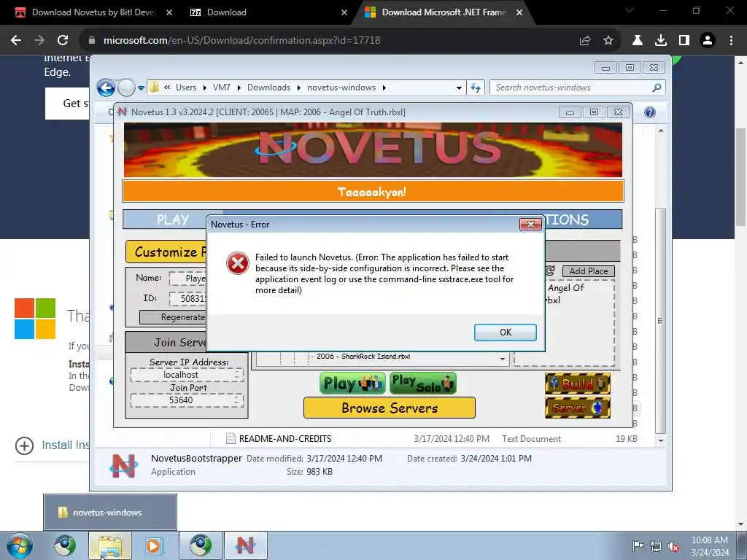Open the browser profile avatar icon

tap(708, 41)
